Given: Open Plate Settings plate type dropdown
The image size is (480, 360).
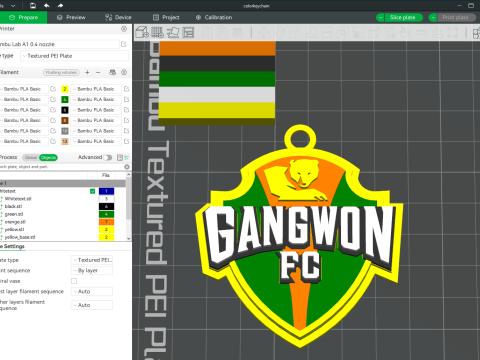Looking at the screenshot, I should pyautogui.click(x=92, y=260).
